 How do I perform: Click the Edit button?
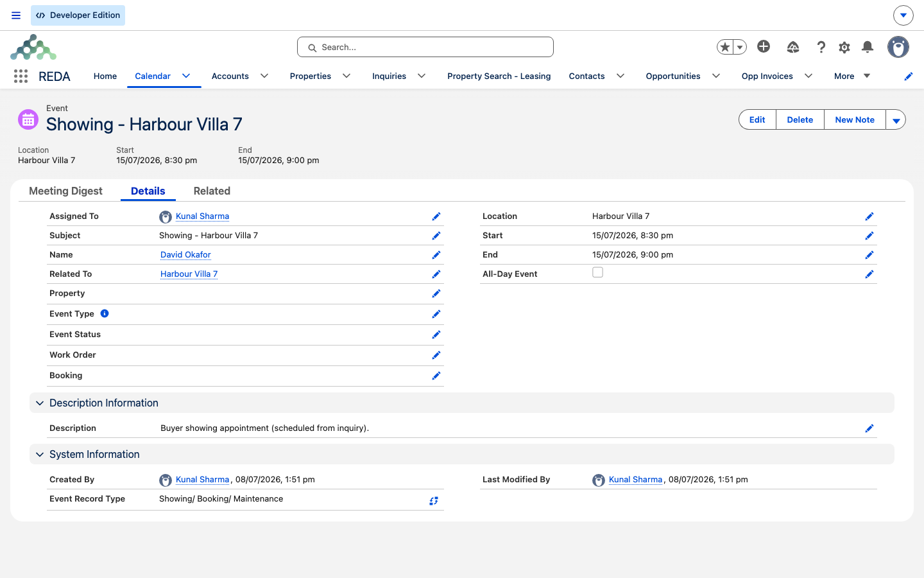(757, 119)
